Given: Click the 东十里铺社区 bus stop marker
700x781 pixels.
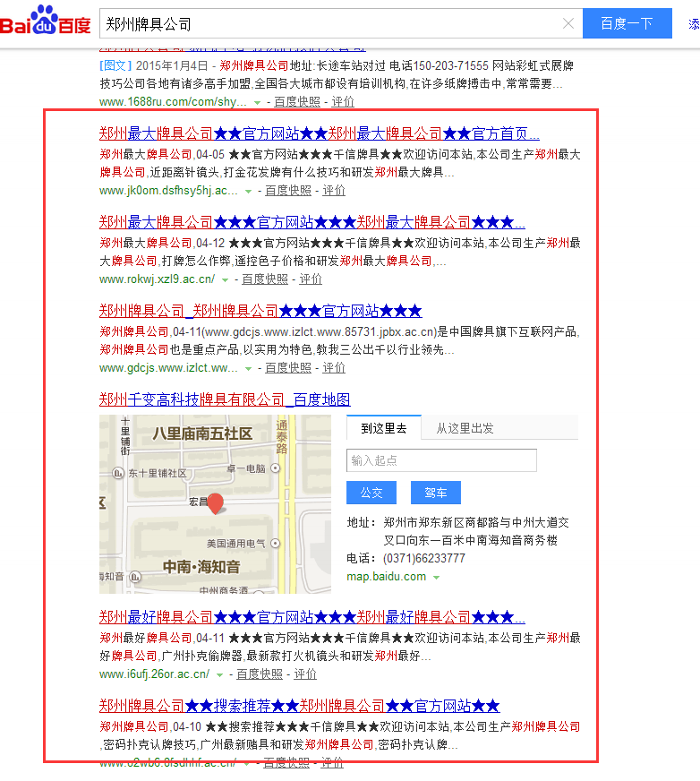Looking at the screenshot, I should pos(118,473).
